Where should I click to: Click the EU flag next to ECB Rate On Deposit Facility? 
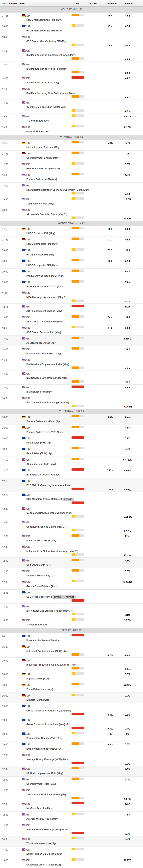[23, 470]
